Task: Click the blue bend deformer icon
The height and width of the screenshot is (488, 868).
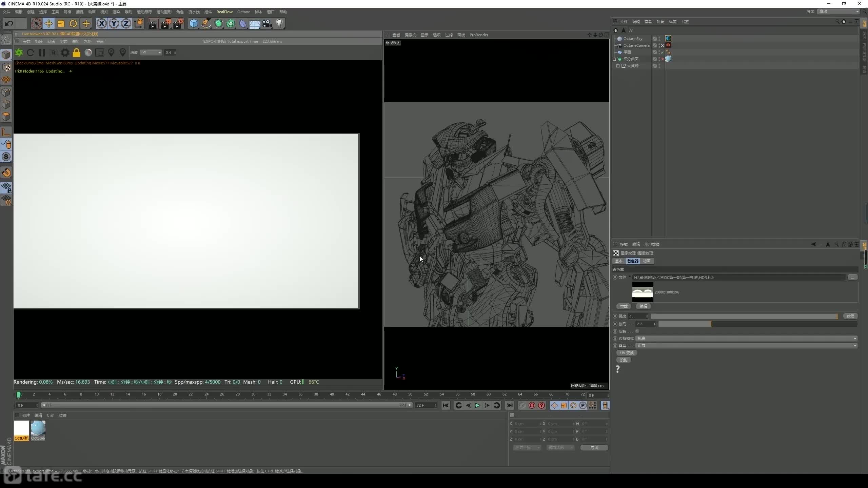Action: 243,23
